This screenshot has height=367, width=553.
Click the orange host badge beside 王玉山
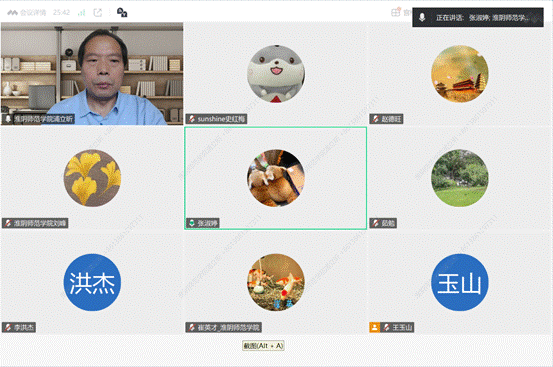click(x=374, y=328)
